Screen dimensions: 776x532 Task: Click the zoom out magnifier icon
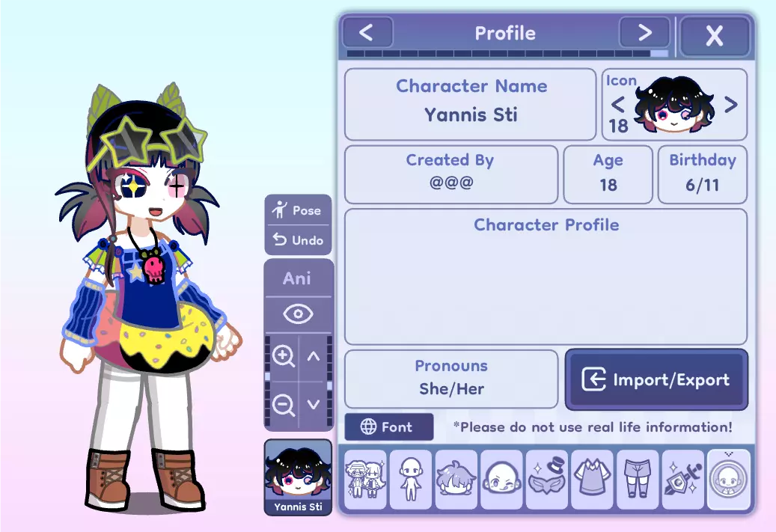tap(283, 406)
